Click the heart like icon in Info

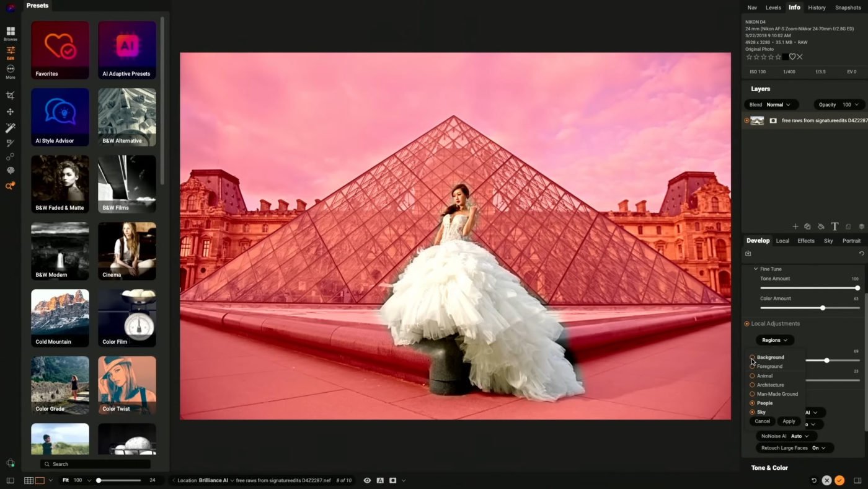click(792, 56)
